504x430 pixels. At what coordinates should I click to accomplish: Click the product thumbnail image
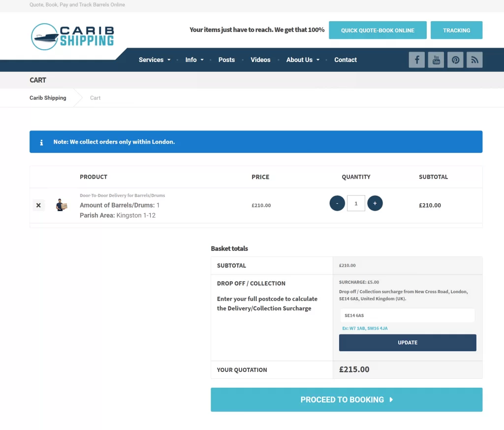(x=61, y=205)
